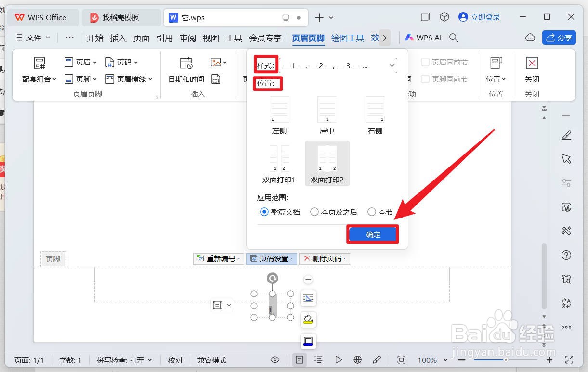Image resolution: width=588 pixels, height=372 pixels.
Task: Click the eye protection icon on the status bar
Action: click(274, 359)
